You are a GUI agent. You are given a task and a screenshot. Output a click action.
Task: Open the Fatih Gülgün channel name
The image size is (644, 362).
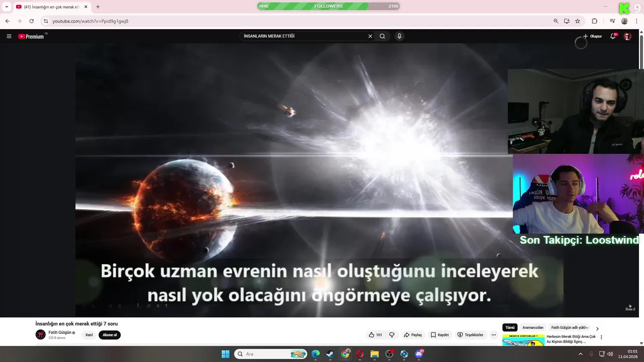[60, 332]
